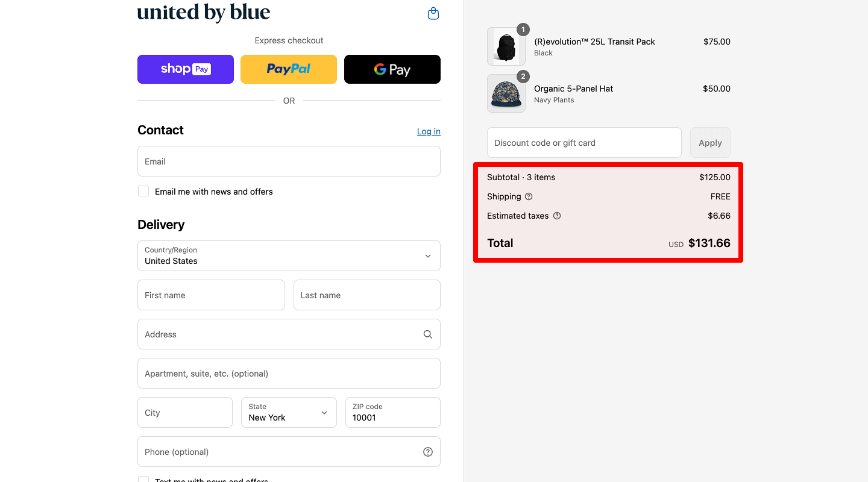Click the united by blue logo
Viewport: 868px width, 482px height.
[203, 12]
